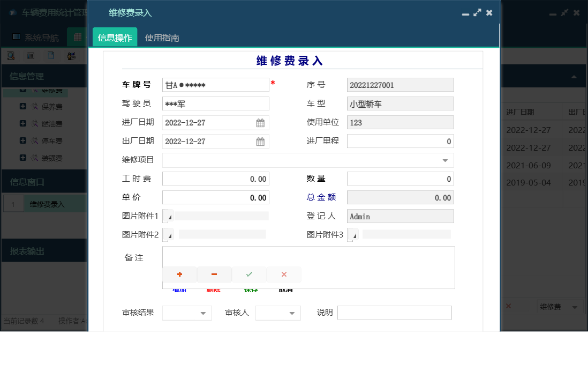Viewport: 588px width, 378px height.
Task: Click the green checkmark (保存) save icon
Action: pyautogui.click(x=249, y=274)
